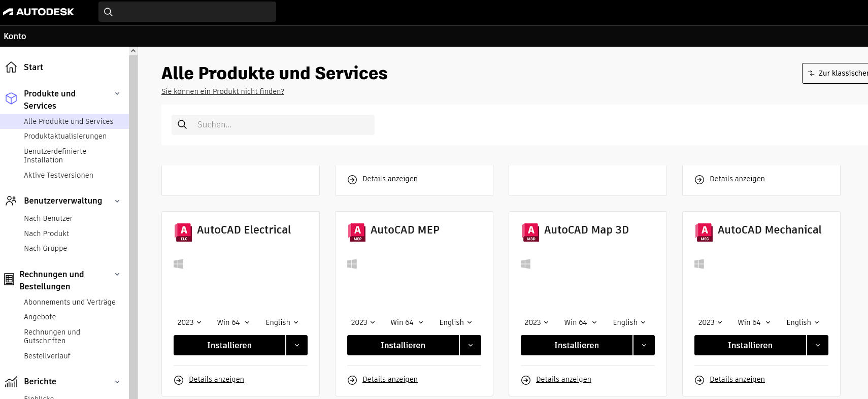This screenshot has width=868, height=399.
Task: Click Windows platform icon on AutoCAD Map 3D card
Action: click(x=525, y=264)
